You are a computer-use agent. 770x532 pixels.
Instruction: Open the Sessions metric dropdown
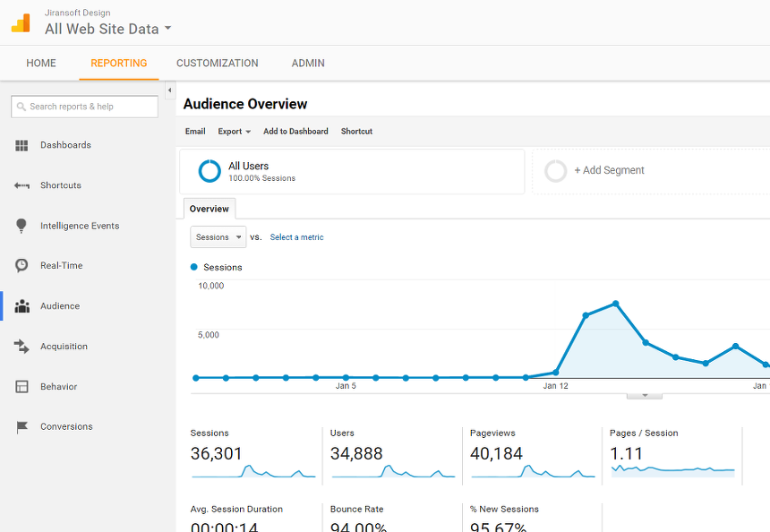218,237
